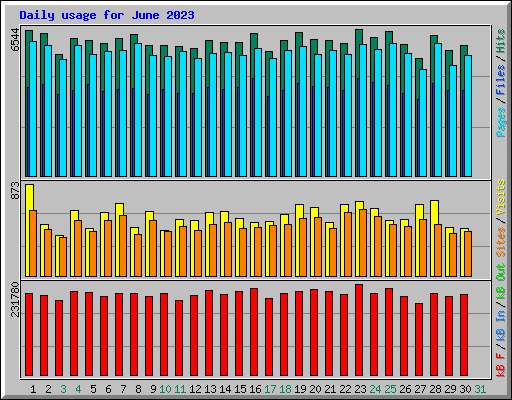This screenshot has width=512, height=400.
Task: Click the 'Daily usage for June 2023' title
Action: [107, 15]
